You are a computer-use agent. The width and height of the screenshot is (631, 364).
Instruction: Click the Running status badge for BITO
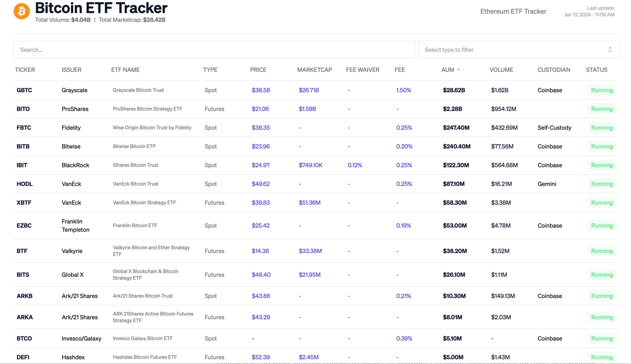tap(602, 109)
